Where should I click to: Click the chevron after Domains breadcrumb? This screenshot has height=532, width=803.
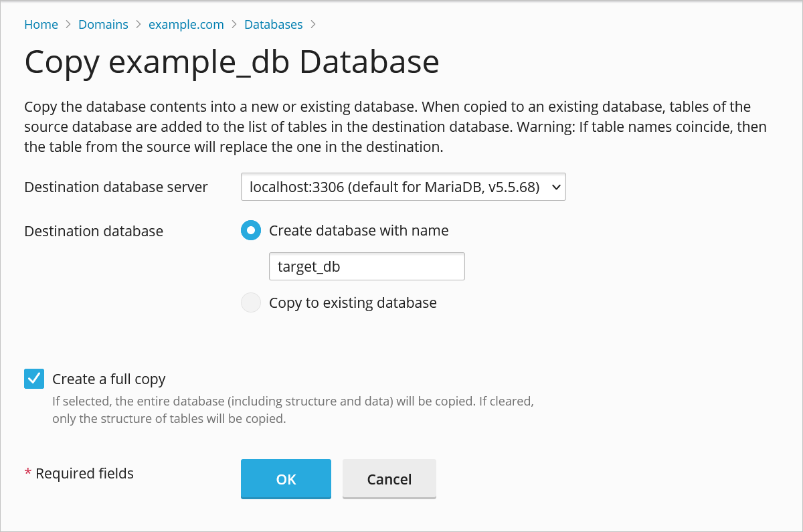click(139, 25)
